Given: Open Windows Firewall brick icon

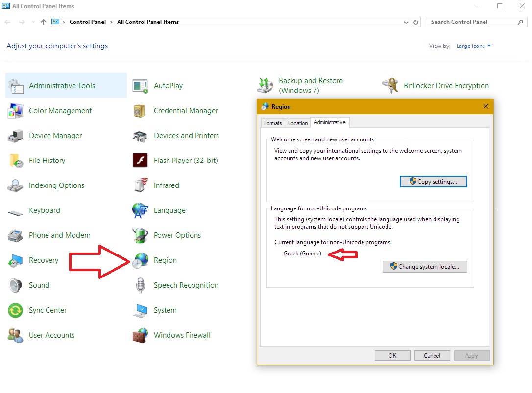Looking at the screenshot, I should 140,335.
